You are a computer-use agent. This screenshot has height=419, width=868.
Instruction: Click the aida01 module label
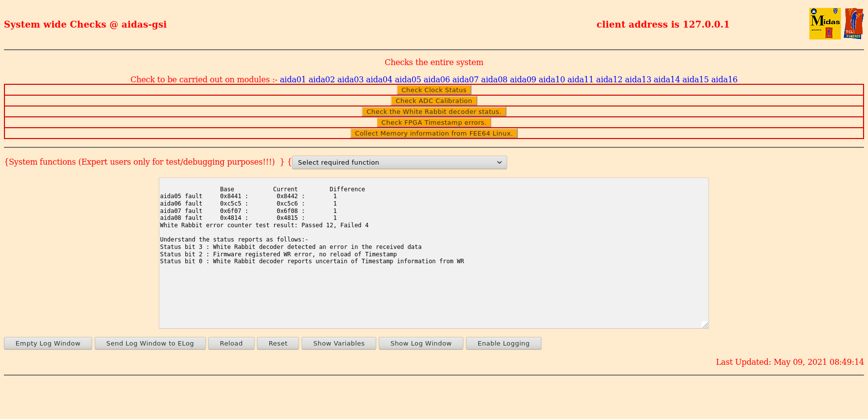click(293, 79)
